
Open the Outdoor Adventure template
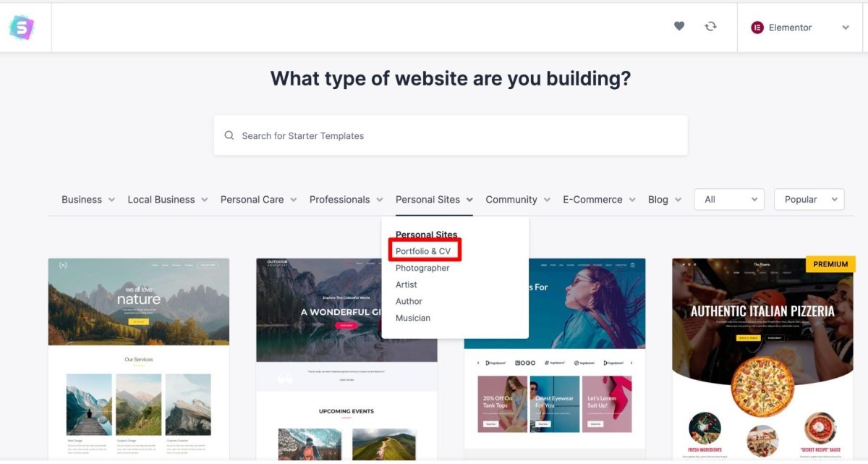[346, 359]
